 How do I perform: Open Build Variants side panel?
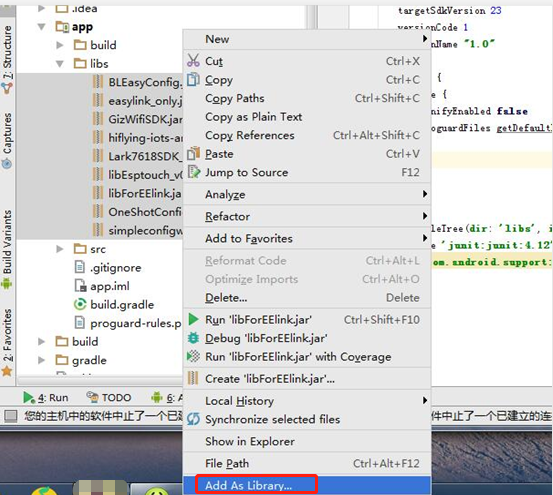click(7, 249)
